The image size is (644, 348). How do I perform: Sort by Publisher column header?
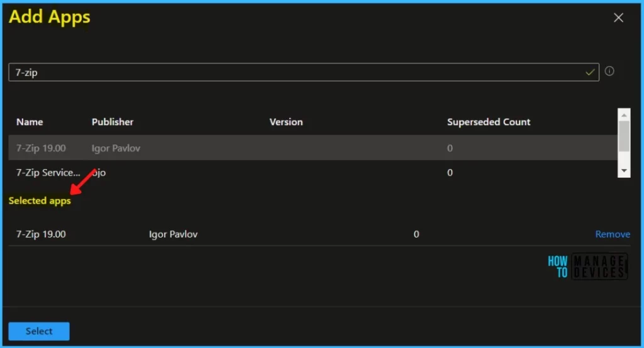tap(113, 122)
